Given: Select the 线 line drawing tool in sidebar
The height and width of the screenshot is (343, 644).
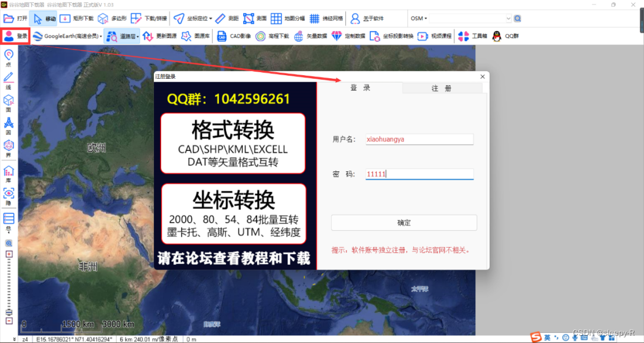Looking at the screenshot, I should 8,81.
